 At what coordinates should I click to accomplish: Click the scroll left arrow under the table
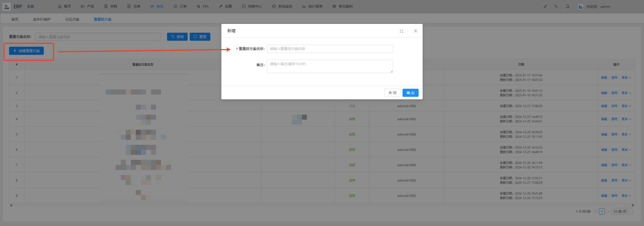11,205
